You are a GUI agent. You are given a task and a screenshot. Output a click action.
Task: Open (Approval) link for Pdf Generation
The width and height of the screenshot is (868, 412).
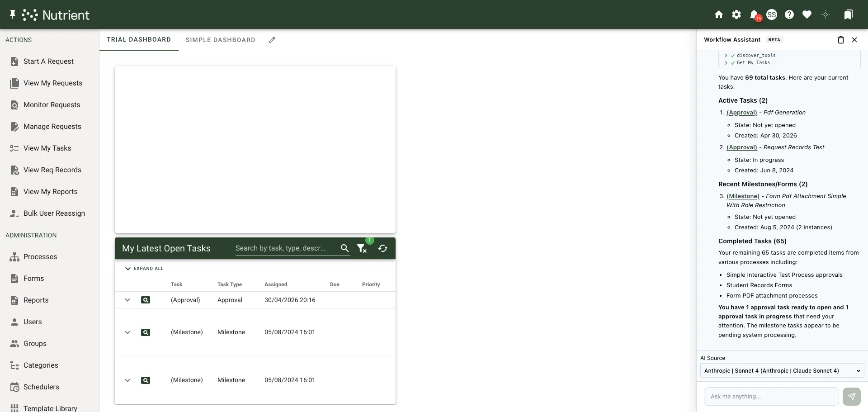741,113
